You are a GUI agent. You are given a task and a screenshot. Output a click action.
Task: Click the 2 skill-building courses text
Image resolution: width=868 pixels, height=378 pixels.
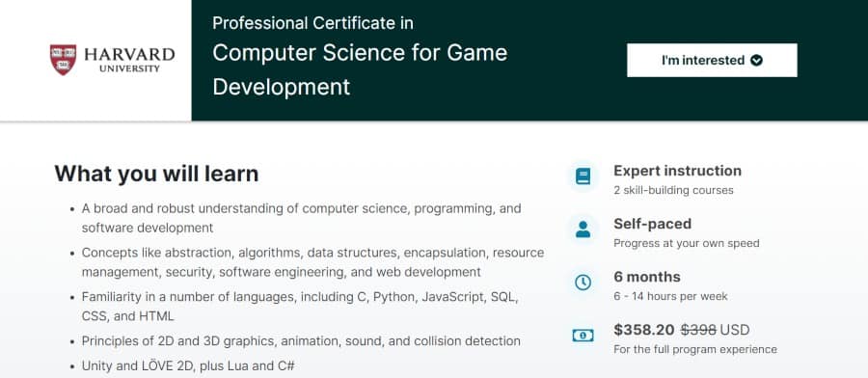(x=674, y=190)
